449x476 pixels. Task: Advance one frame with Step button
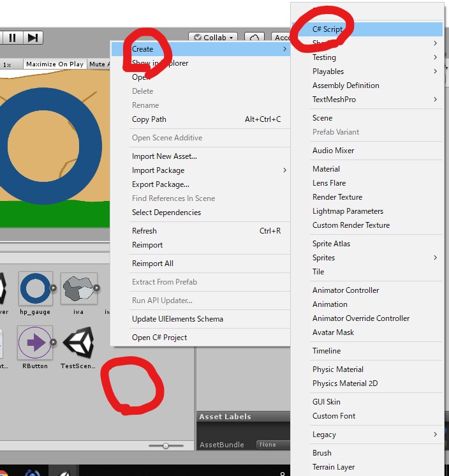coord(33,38)
